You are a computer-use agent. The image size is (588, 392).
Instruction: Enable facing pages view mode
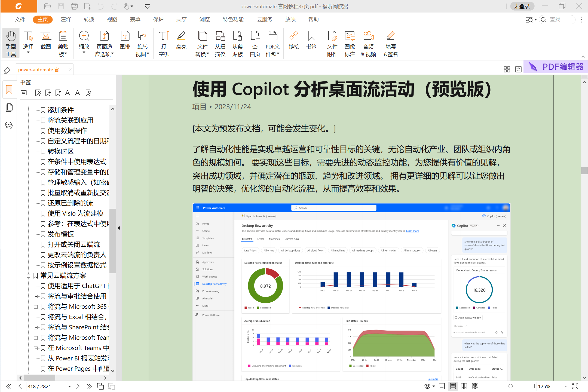[x=464, y=386]
